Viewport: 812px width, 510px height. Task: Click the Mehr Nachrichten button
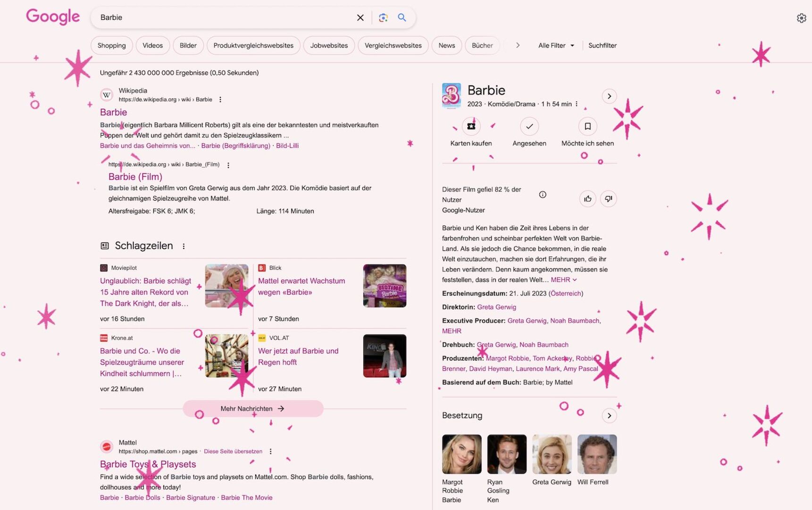tap(252, 408)
